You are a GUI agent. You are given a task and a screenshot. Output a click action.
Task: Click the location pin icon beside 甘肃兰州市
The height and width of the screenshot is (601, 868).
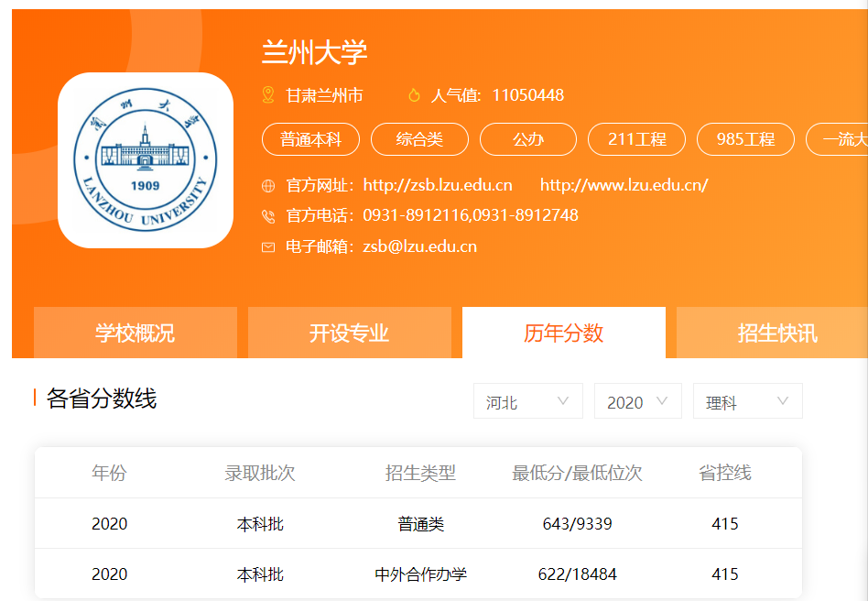(268, 95)
